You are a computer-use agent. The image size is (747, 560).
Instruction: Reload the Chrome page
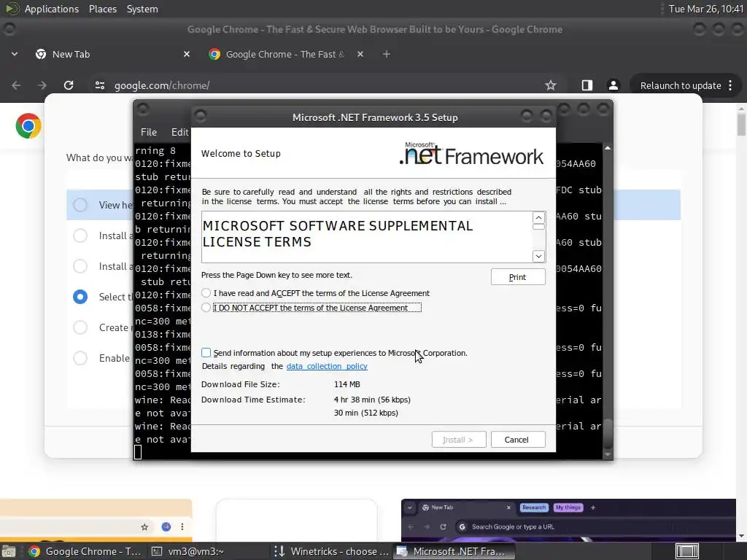[x=69, y=85]
